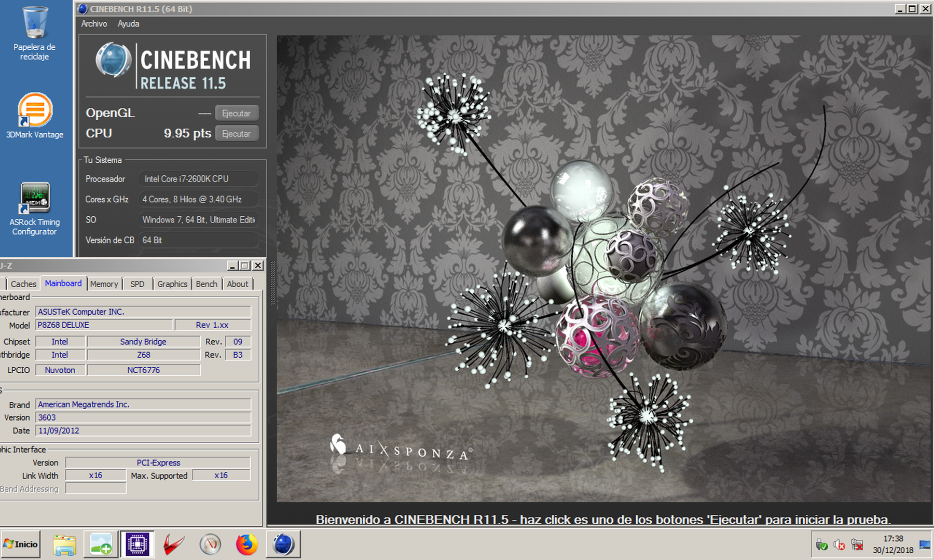Screen dimensions: 934x560
Task: Click the Inicio start button
Action: click(x=21, y=544)
